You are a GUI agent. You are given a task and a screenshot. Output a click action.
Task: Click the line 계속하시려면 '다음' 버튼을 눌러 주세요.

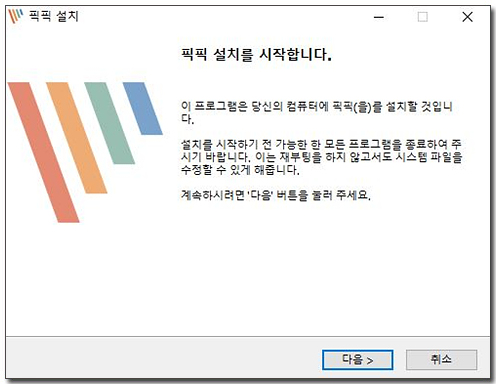coord(276,195)
